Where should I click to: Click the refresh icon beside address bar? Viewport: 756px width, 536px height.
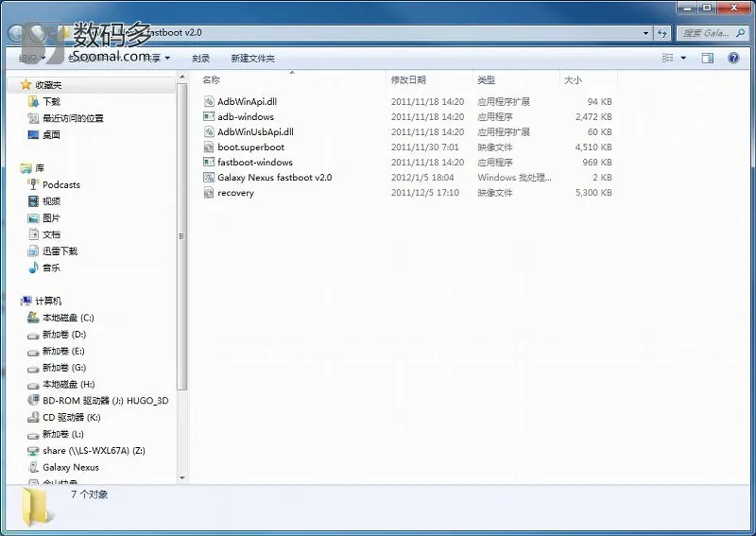[662, 33]
